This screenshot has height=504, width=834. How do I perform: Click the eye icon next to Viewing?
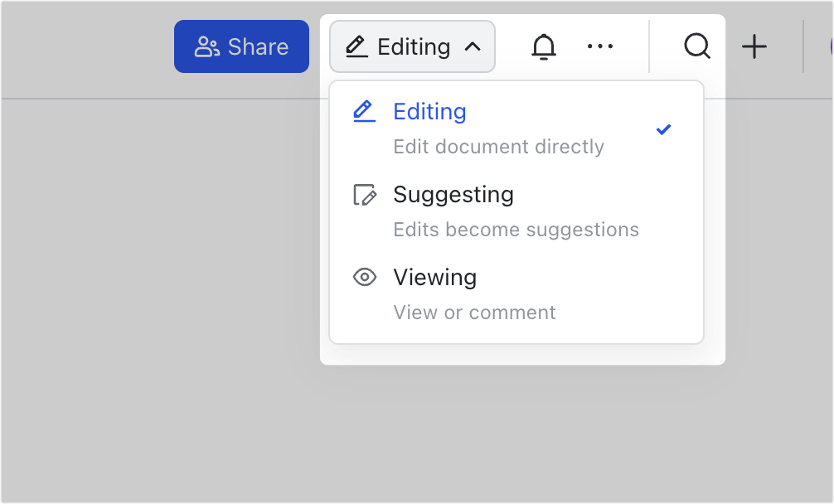click(x=365, y=277)
